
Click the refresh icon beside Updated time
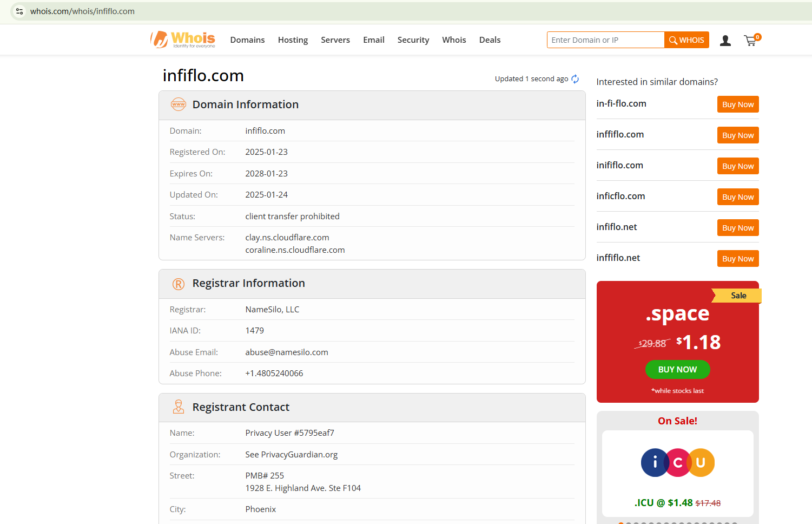point(575,79)
